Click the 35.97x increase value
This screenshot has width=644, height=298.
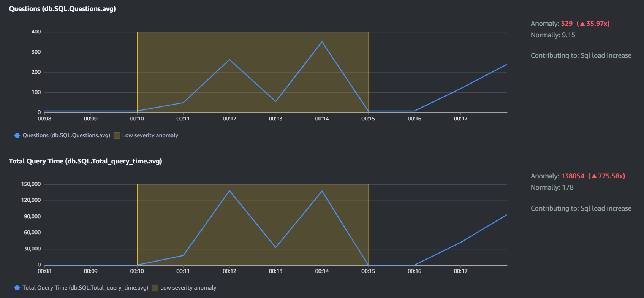coord(597,24)
